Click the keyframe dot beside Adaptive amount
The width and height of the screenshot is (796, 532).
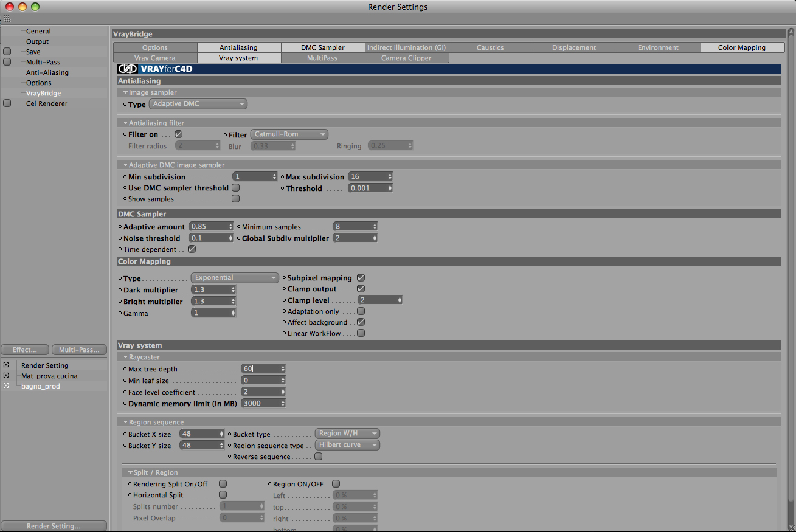(120, 226)
